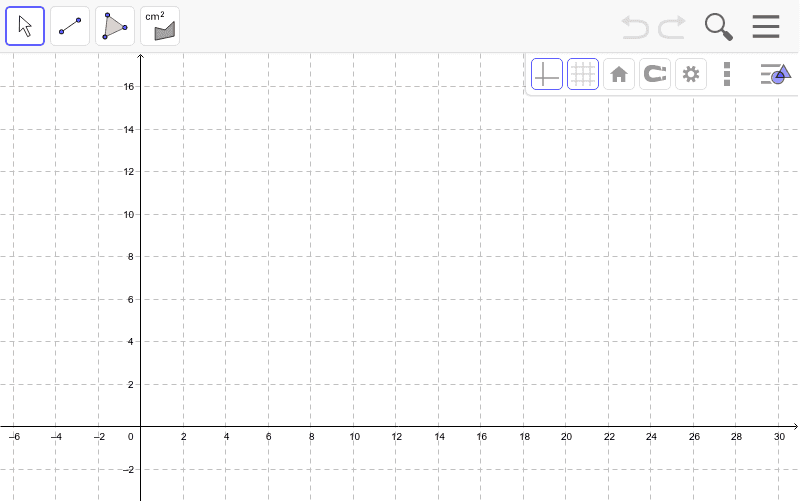800x503 pixels.
Task: Click y-axis label 16
Action: 129,87
